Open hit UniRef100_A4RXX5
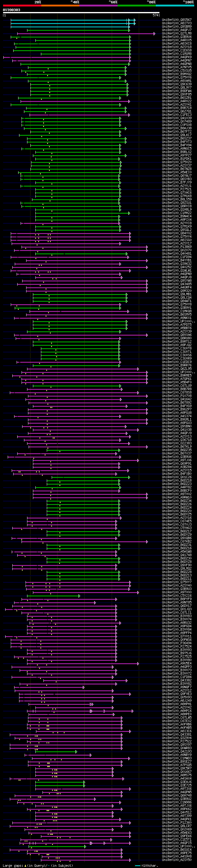Viewport: 197px width, 868px height. tap(177, 40)
